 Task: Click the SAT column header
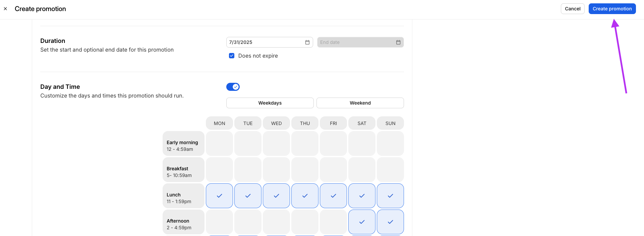point(362,123)
